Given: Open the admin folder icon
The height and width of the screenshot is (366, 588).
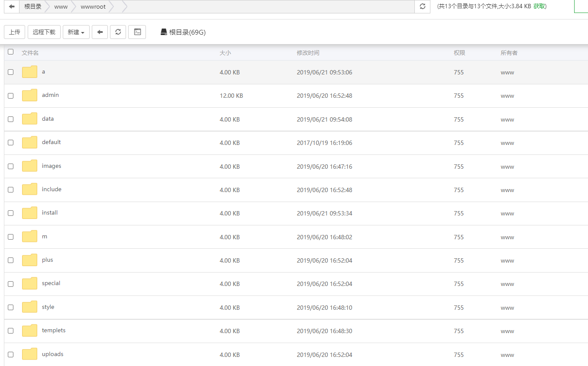Looking at the screenshot, I should pos(29,95).
